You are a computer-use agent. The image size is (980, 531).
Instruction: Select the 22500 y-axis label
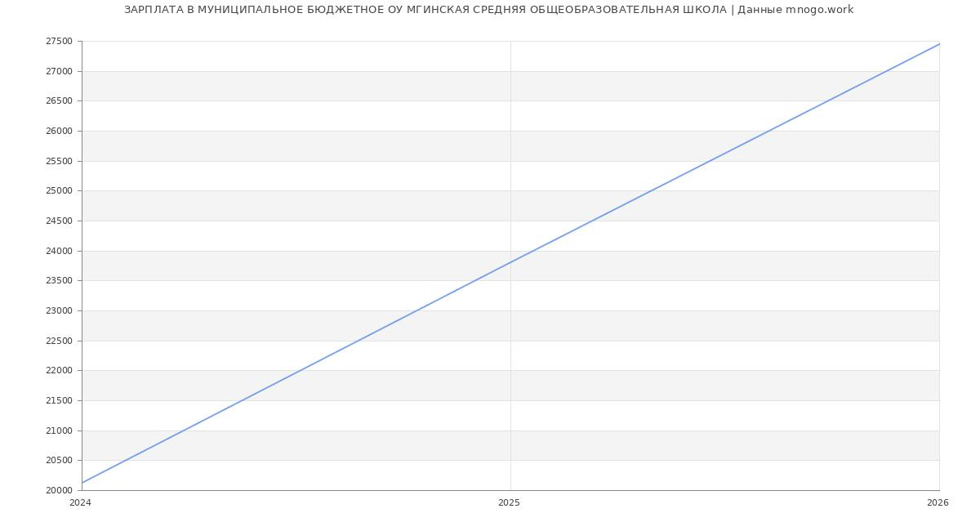[x=59, y=341]
